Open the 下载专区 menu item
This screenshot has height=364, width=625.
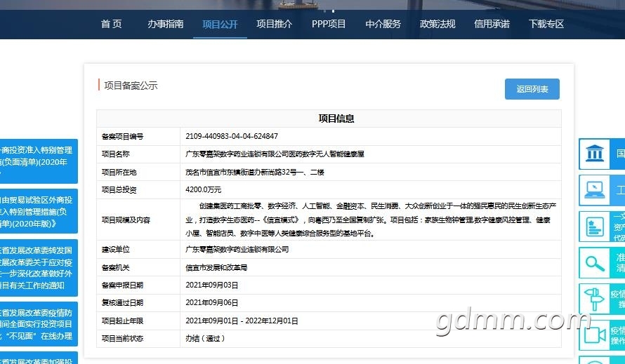pyautogui.click(x=546, y=24)
